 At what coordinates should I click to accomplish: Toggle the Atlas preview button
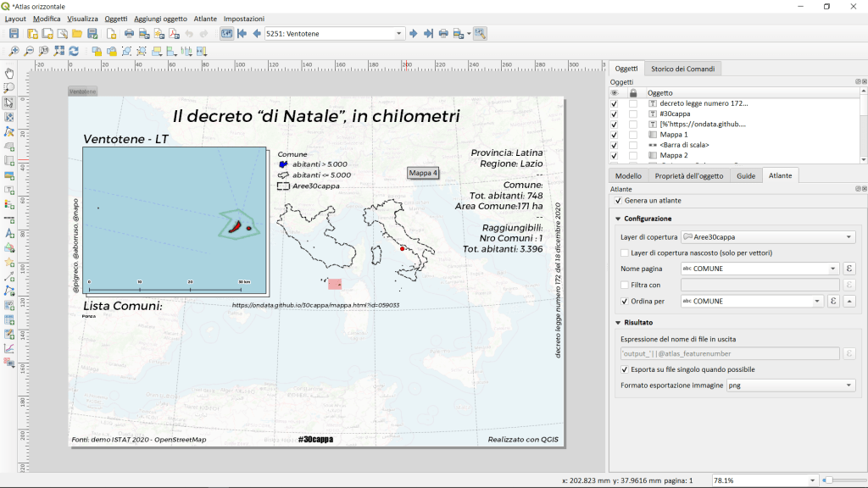click(226, 34)
